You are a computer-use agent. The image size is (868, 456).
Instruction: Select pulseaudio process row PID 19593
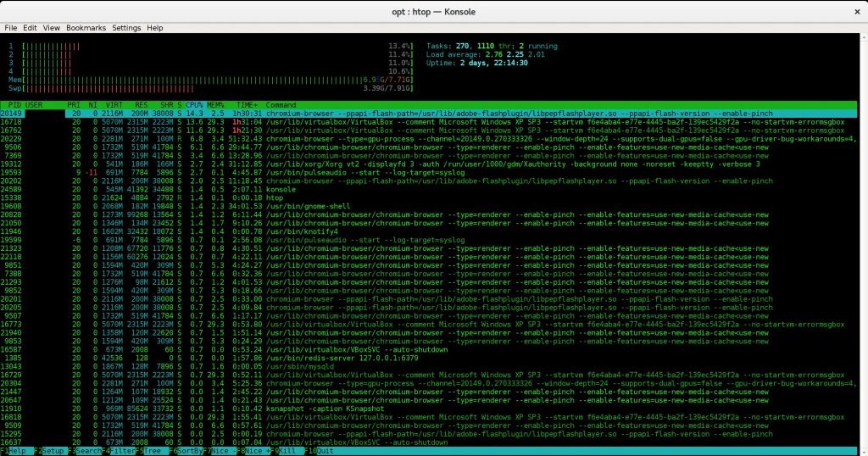(x=428, y=173)
